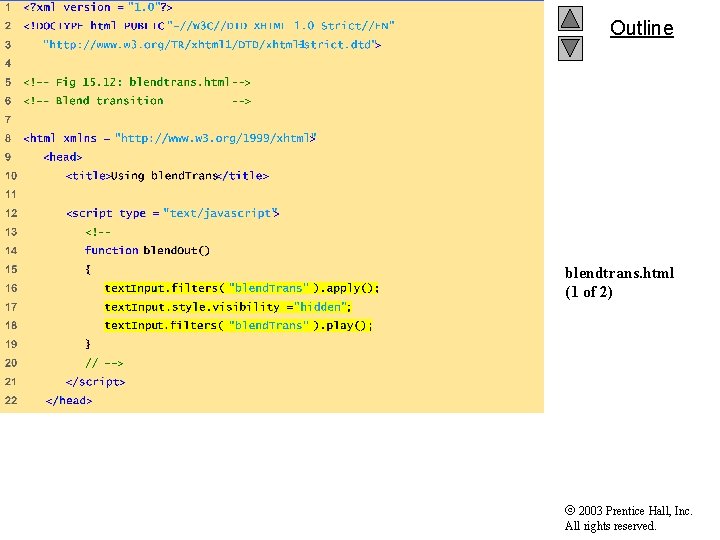Click the opening head tag
Viewport: 720px width, 540px height.
click(63, 157)
